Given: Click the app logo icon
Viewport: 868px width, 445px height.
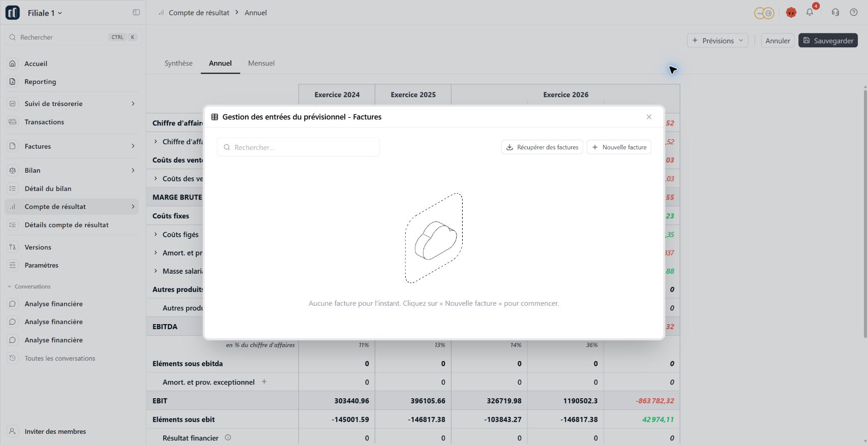Looking at the screenshot, I should (x=13, y=13).
